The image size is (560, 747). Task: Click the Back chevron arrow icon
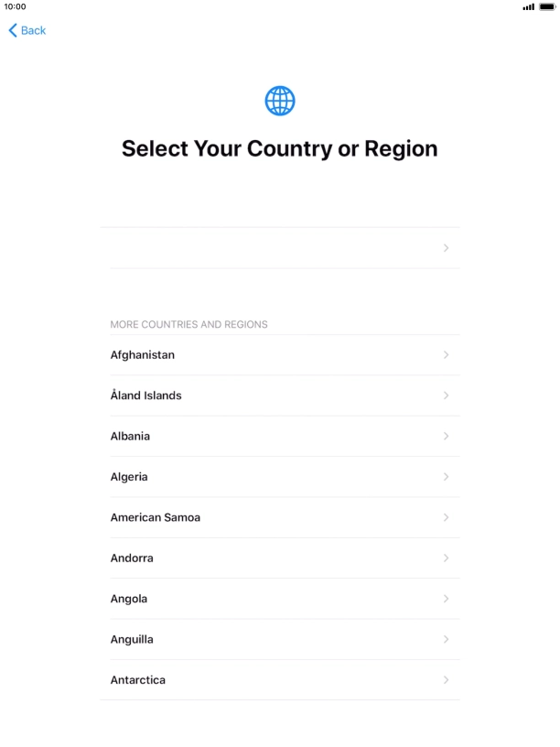[x=11, y=30]
